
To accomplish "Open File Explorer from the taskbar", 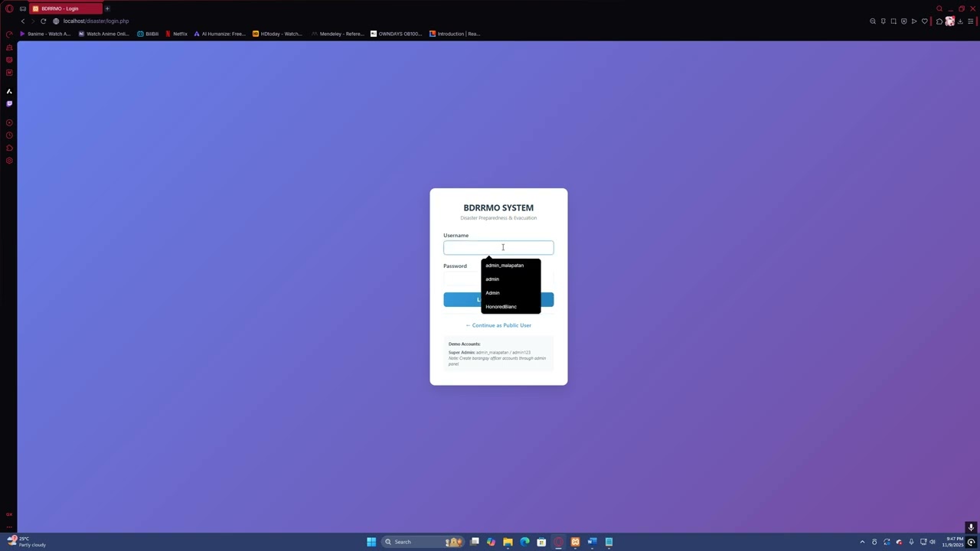I will tap(508, 542).
